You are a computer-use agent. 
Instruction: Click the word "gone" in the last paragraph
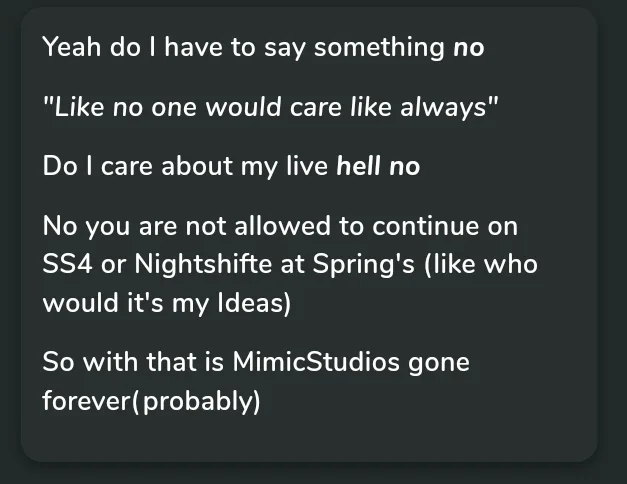coord(439,364)
